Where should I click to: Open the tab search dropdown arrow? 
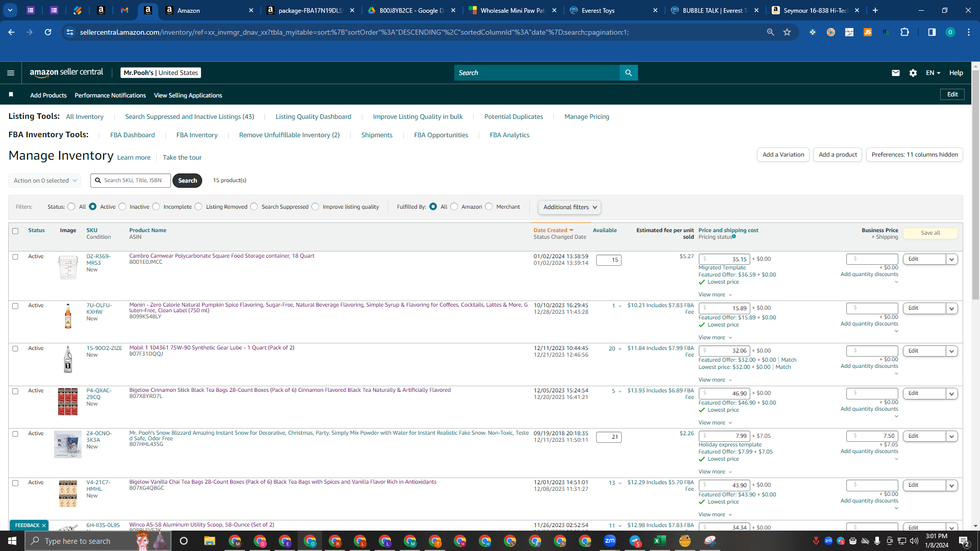point(10,10)
